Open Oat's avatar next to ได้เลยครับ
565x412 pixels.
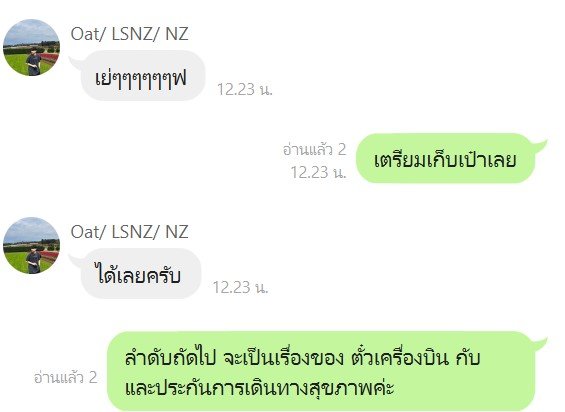pyautogui.click(x=31, y=245)
